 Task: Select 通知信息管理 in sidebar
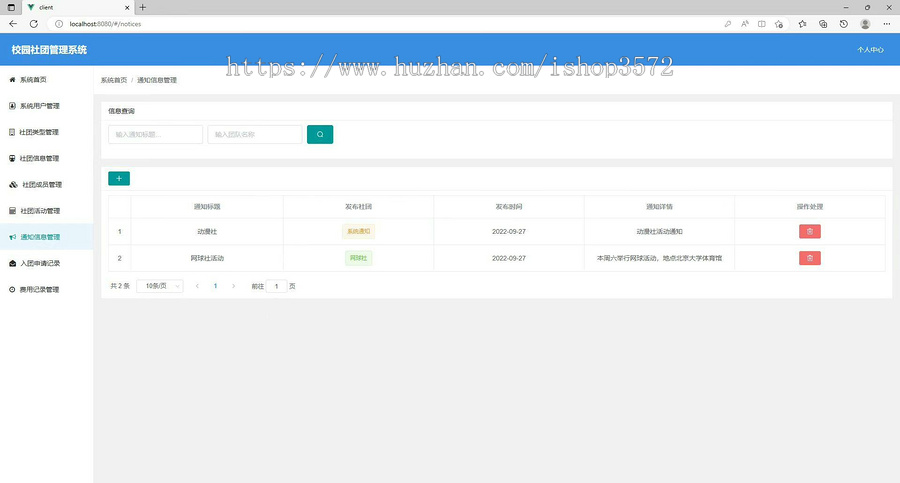coord(46,237)
